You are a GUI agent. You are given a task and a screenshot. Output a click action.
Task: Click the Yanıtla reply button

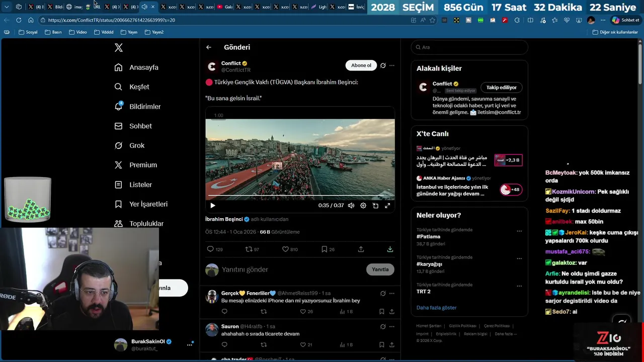coord(380,269)
